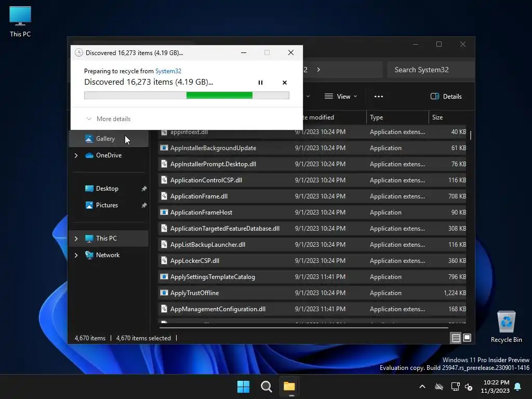The width and height of the screenshot is (532, 399).
Task: Sort by the Type column header
Action: click(397, 117)
